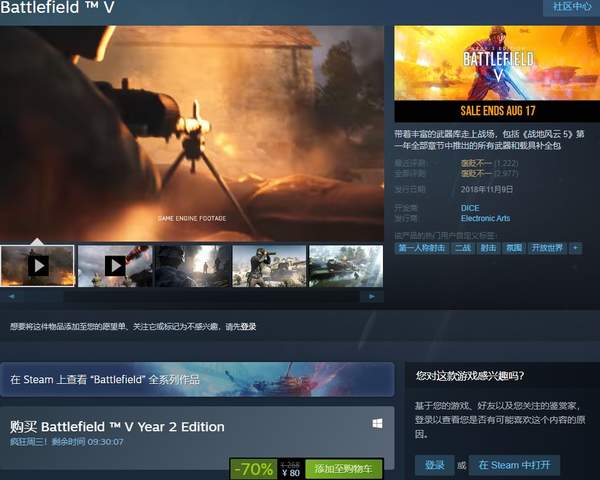Viewport: 600px width, 480px height.
Task: Click the Windows platform icon
Action: [x=378, y=425]
